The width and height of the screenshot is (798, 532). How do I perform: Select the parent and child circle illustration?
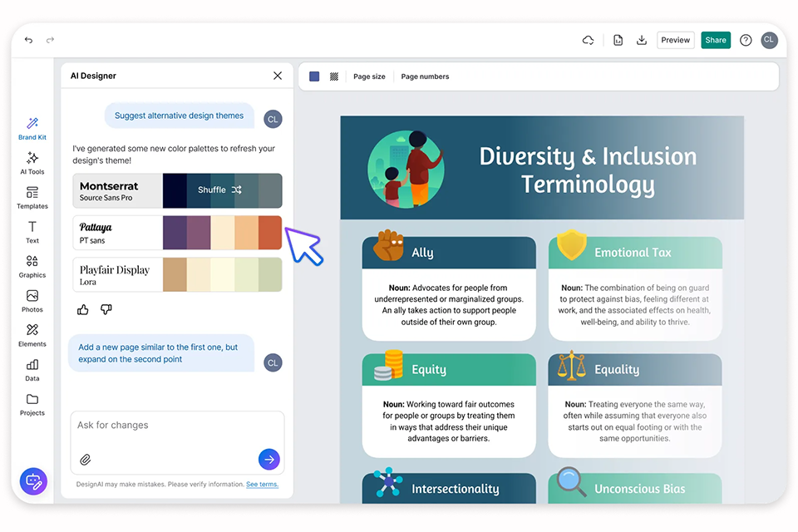[406, 169]
